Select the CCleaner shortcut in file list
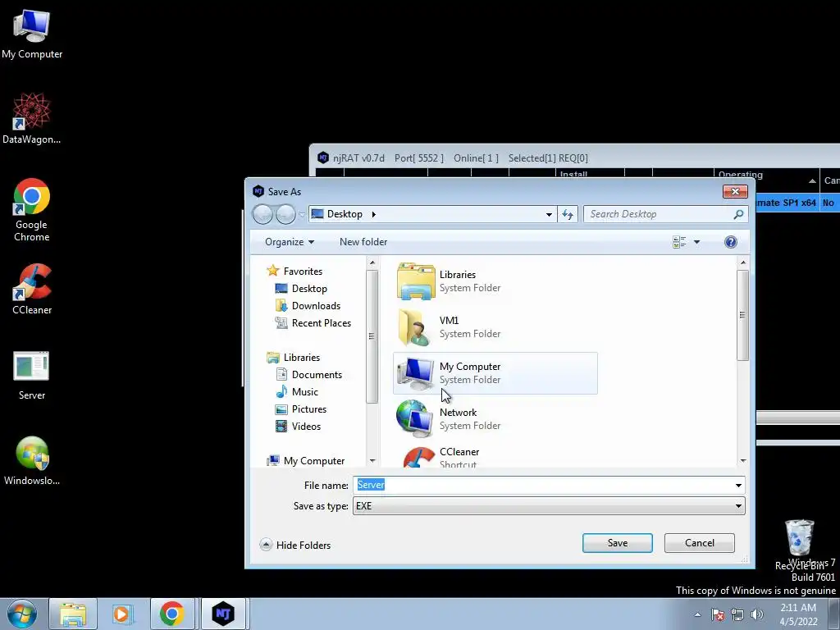 [495, 456]
